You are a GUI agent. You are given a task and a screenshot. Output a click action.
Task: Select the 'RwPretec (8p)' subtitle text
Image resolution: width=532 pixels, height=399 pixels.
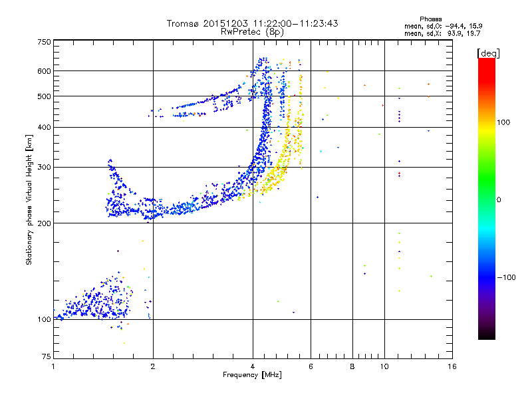click(x=252, y=32)
